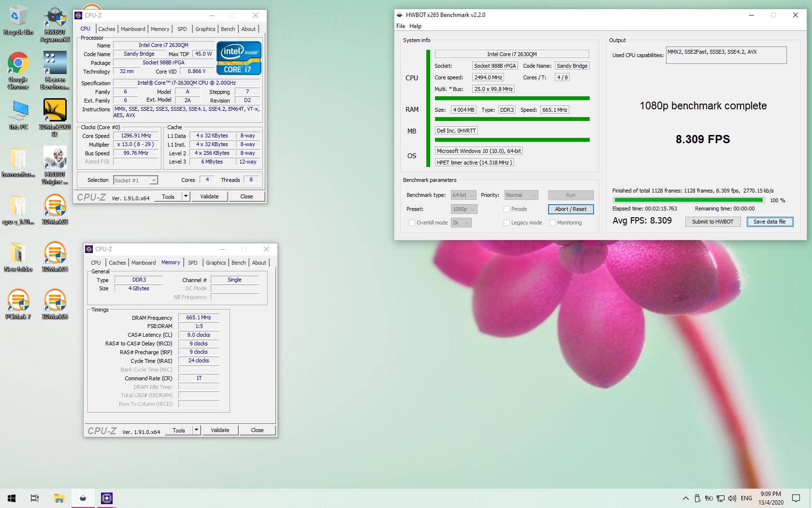Open About tab in top CPU-Z window
Screen dimensions: 812x508
(248, 29)
